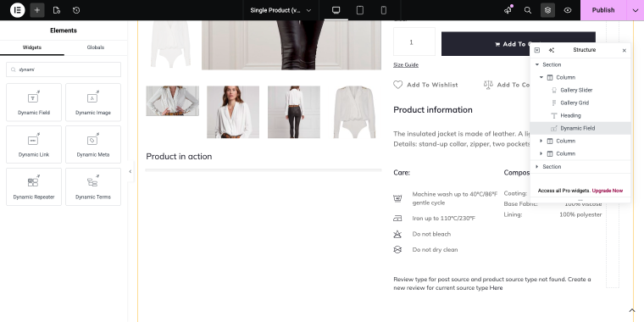Select the Dynamic Link widget
Viewport: 644px width, 322px height.
[x=34, y=145]
